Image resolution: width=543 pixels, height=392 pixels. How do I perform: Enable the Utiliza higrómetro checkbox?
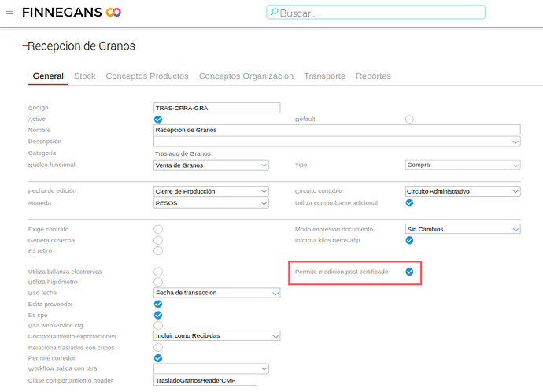click(x=158, y=282)
